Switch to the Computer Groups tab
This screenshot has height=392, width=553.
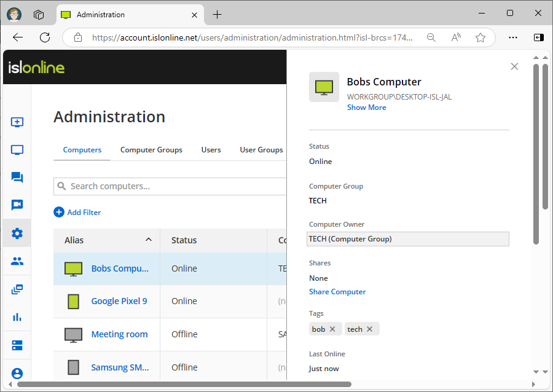[151, 150]
